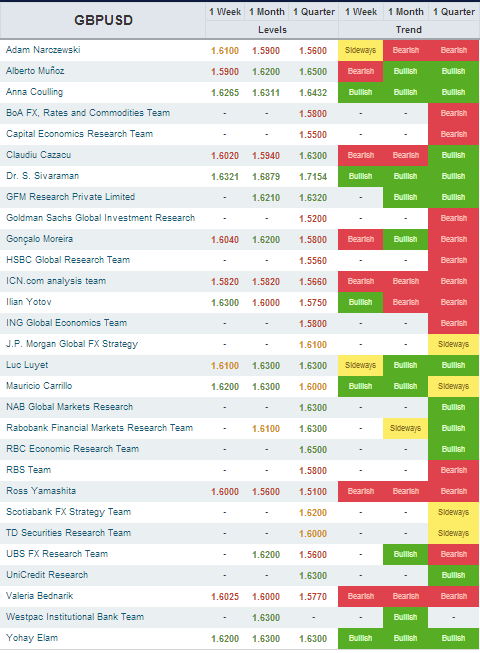Click Claudiu Cazacu's Bullish quarter trend
This screenshot has height=653, width=480.
(x=453, y=155)
